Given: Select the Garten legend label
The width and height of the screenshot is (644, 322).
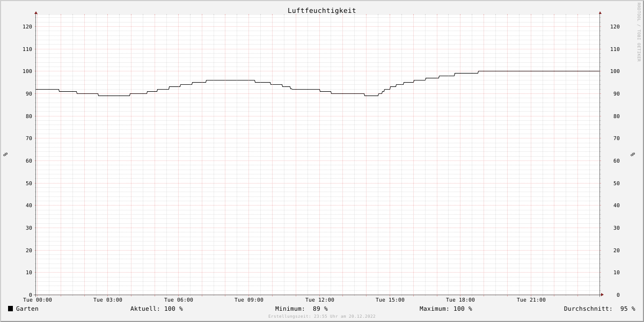Looking at the screenshot, I should click(x=27, y=309).
